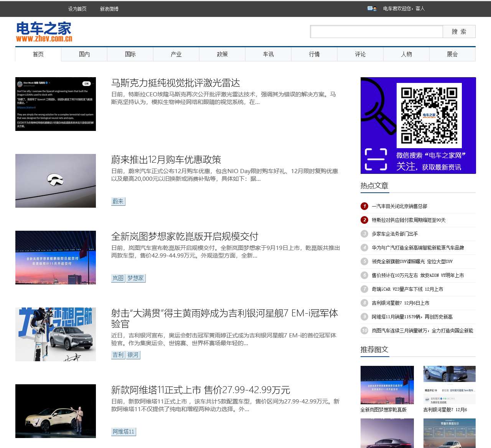Open article 马斯克力挺纯视觉批评激光雷达

[x=176, y=83]
